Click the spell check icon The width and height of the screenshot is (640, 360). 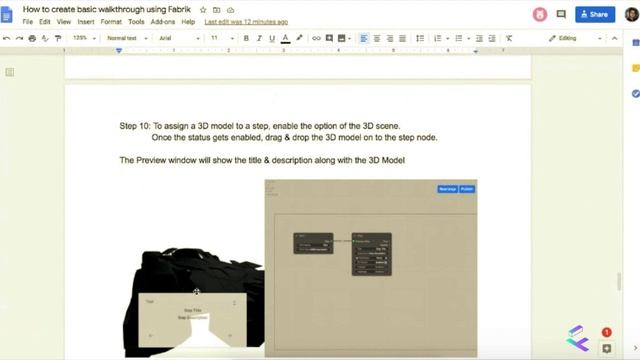[x=45, y=38]
